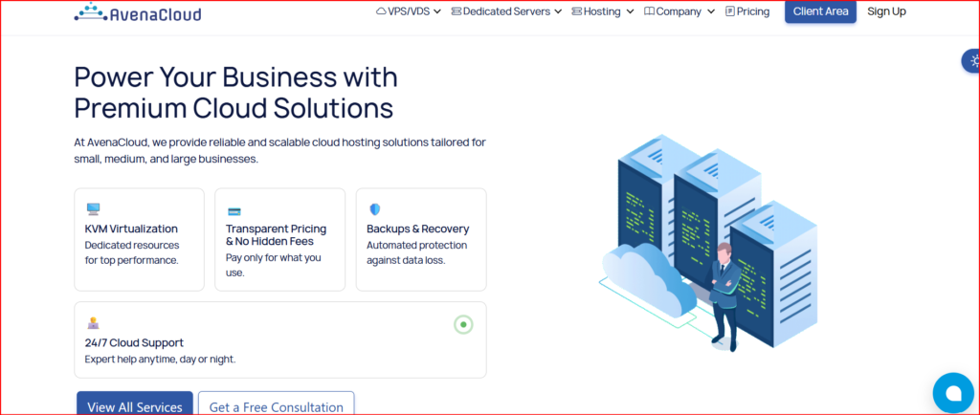Click the credit card icon in Transparent Pricing card
The width and height of the screenshot is (980, 415).
tap(234, 211)
